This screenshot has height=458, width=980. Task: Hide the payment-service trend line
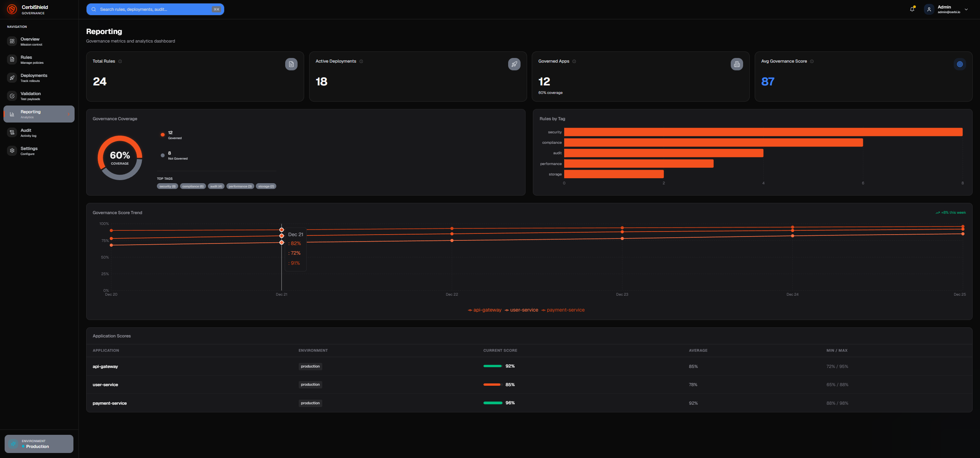coord(563,310)
